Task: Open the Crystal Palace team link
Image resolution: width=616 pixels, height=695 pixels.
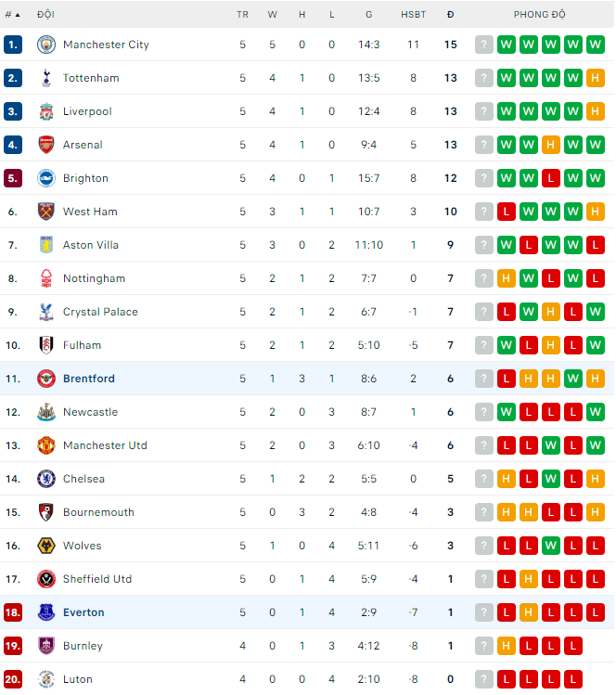Action: tap(100, 312)
